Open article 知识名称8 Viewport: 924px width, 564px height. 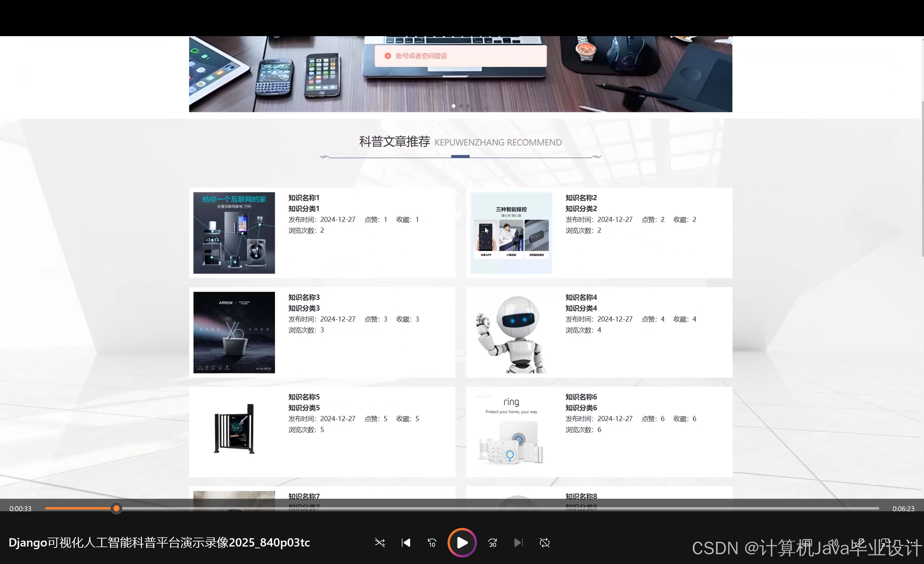pyautogui.click(x=581, y=496)
